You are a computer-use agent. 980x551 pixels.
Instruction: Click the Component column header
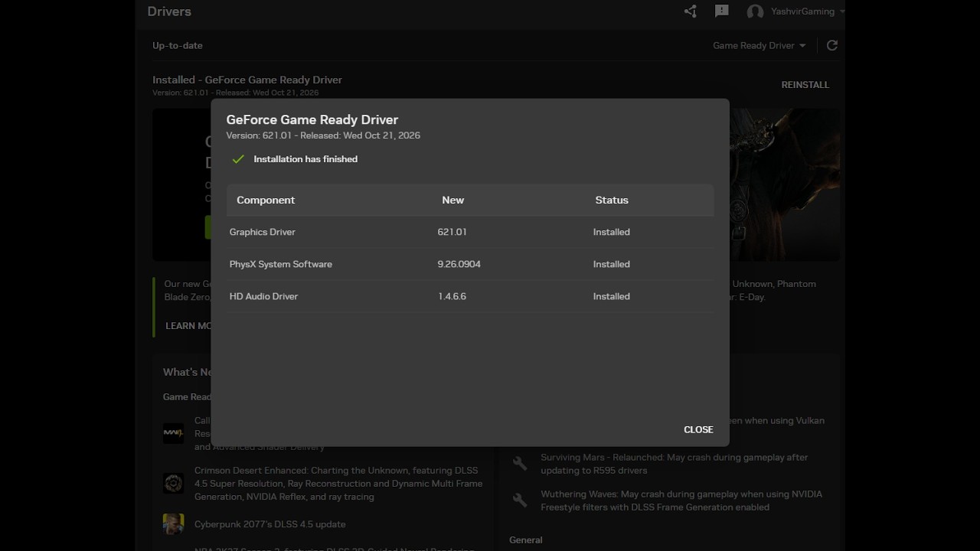[x=266, y=200]
